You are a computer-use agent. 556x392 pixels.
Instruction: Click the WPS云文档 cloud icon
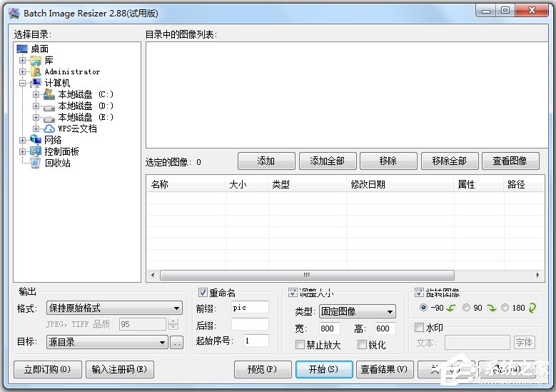(x=49, y=129)
